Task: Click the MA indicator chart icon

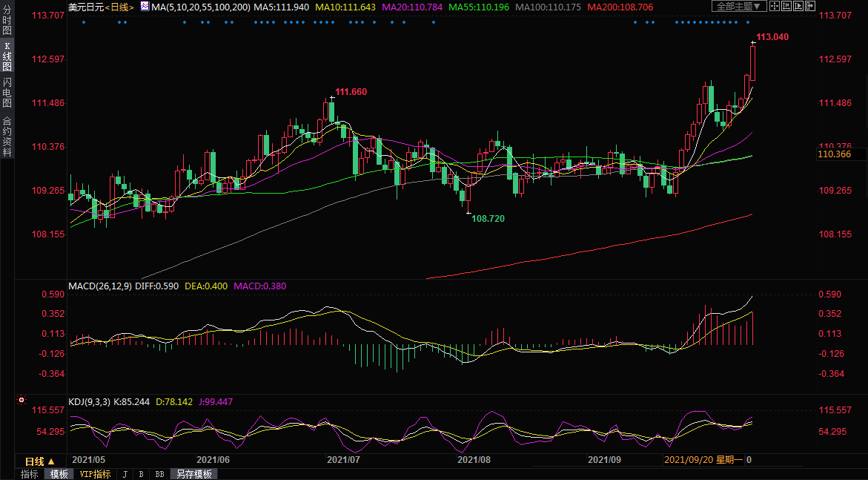Action: coord(145,6)
